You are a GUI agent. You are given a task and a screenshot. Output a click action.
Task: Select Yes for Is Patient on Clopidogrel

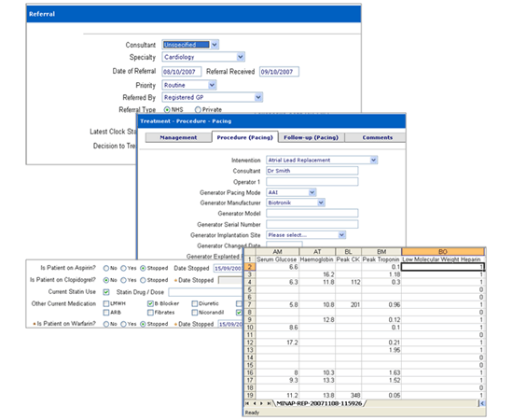[123, 280]
